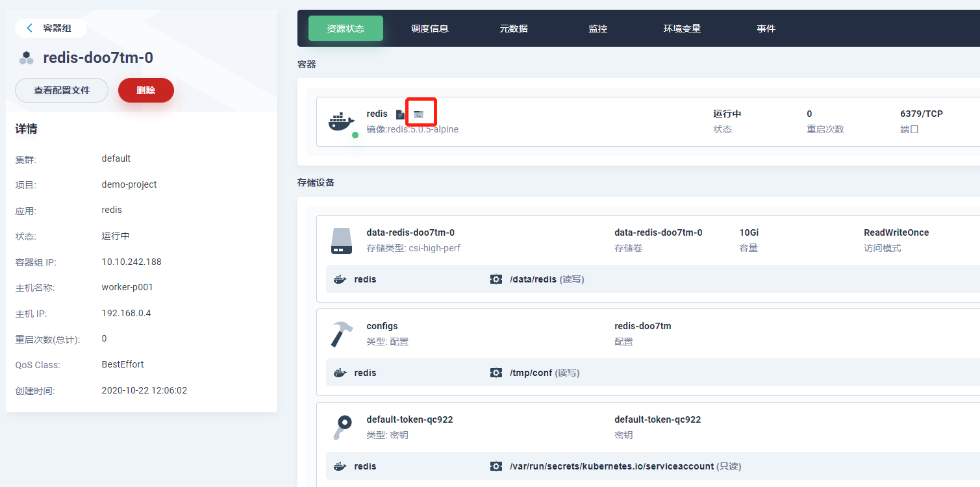Click the redis-doo7tm config name

(643, 326)
